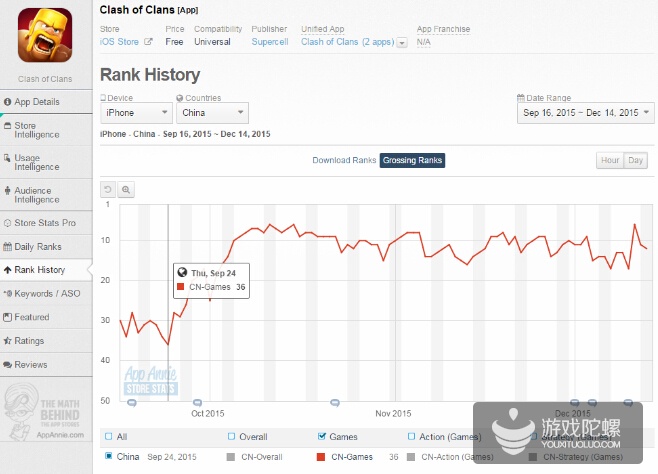This screenshot has height=474, width=658.
Task: Switch to Download Ranks tab
Action: point(344,160)
